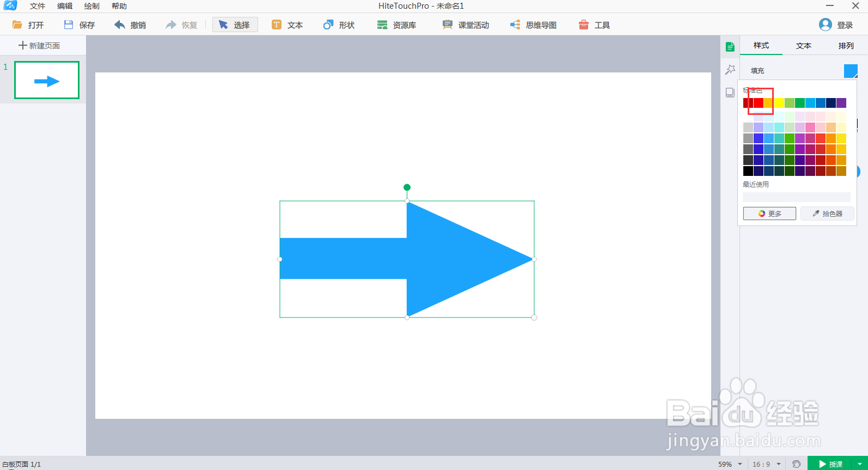Viewport: 868px width, 470px height.
Task: Minimize the HiteTouchPro window
Action: point(830,5)
